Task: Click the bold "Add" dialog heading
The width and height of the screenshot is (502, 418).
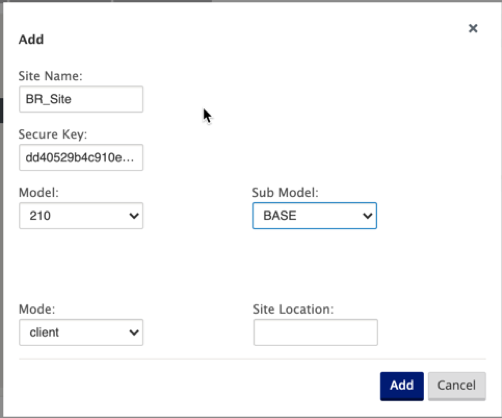Action: (x=31, y=40)
